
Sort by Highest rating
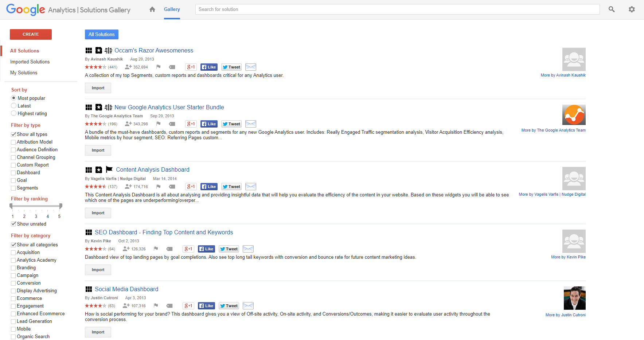coord(14,113)
